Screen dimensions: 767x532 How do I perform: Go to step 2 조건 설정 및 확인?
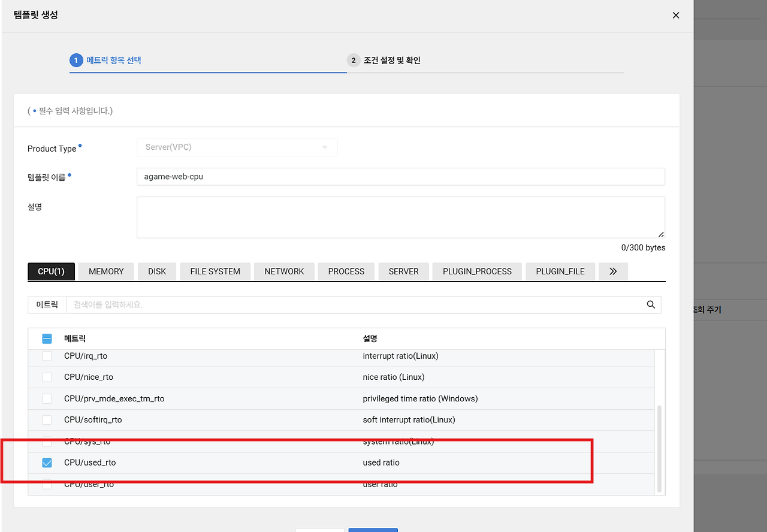point(383,61)
